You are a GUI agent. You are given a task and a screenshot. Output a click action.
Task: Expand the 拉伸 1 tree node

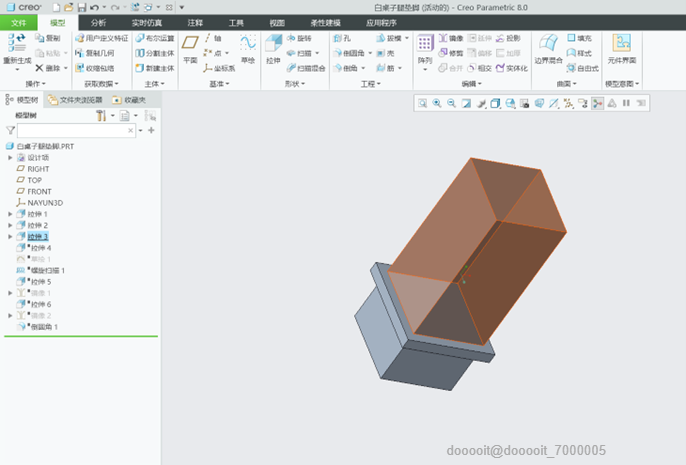[10, 214]
